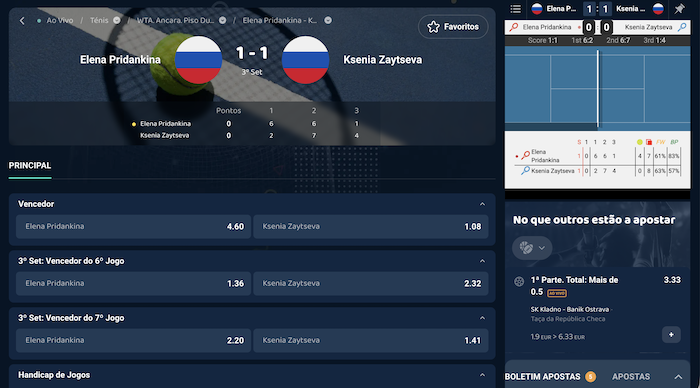
Task: Click the 1ª Parte. Total: Mais de 0.5 bet
Action: pos(574,286)
